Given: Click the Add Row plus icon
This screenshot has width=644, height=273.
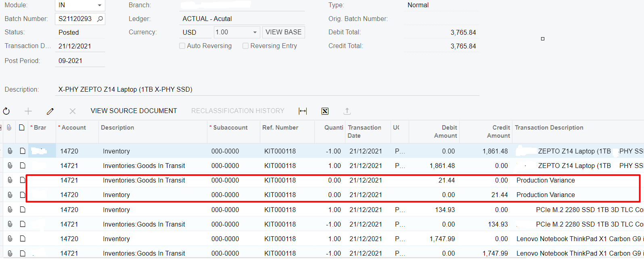Looking at the screenshot, I should (28, 111).
